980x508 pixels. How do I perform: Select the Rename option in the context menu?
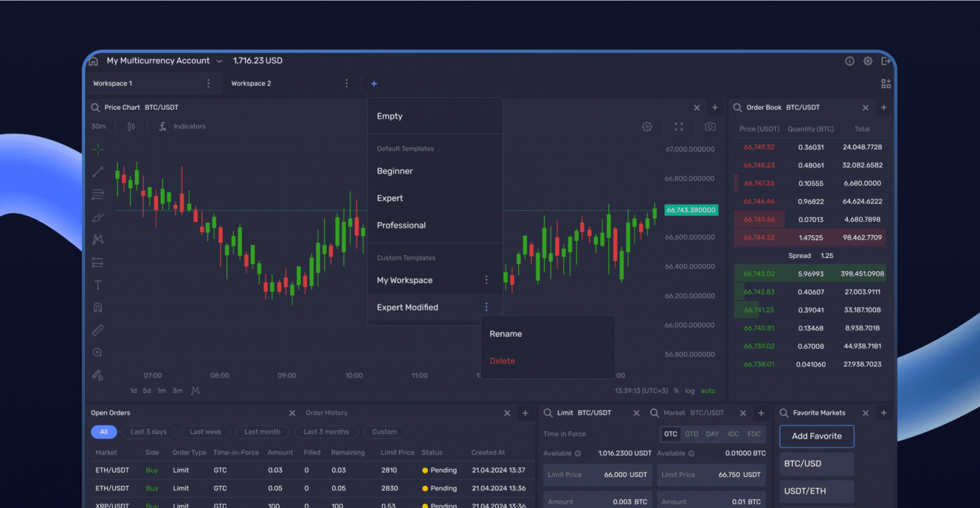point(506,334)
